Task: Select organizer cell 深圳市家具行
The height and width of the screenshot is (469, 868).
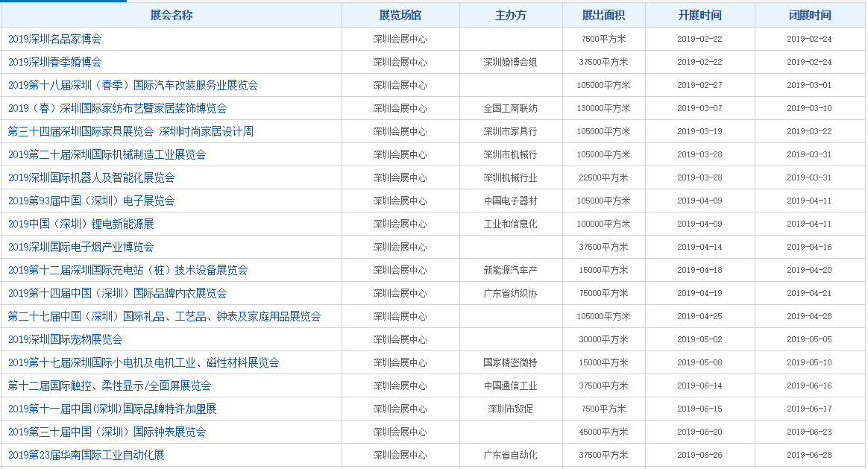Action: pyautogui.click(x=510, y=132)
